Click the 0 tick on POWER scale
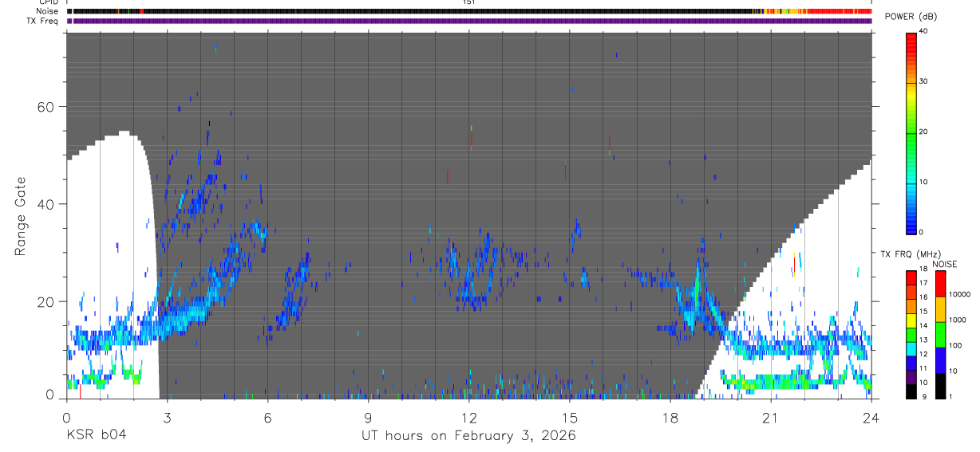 click(923, 232)
